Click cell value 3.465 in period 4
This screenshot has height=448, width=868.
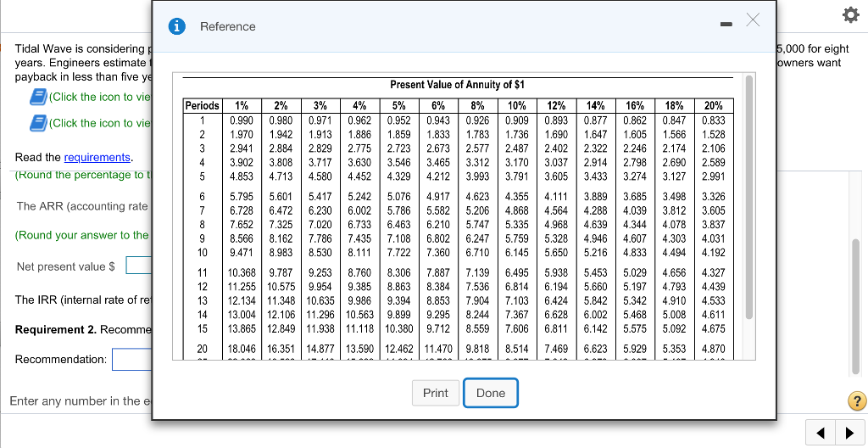pos(438,162)
